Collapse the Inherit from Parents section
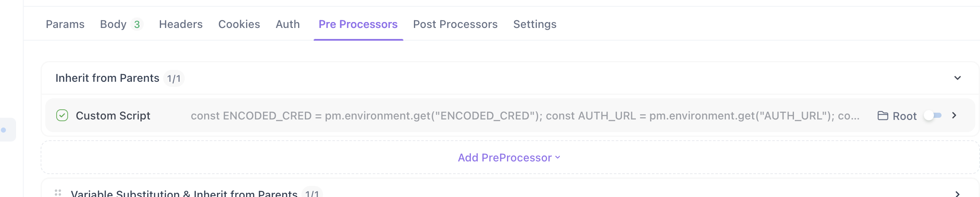980x197 pixels. point(958,78)
